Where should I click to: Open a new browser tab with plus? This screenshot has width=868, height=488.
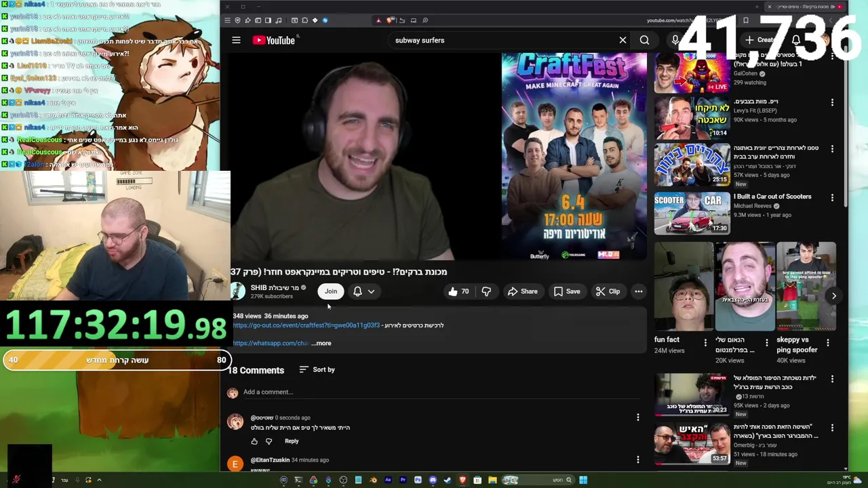coord(757,7)
